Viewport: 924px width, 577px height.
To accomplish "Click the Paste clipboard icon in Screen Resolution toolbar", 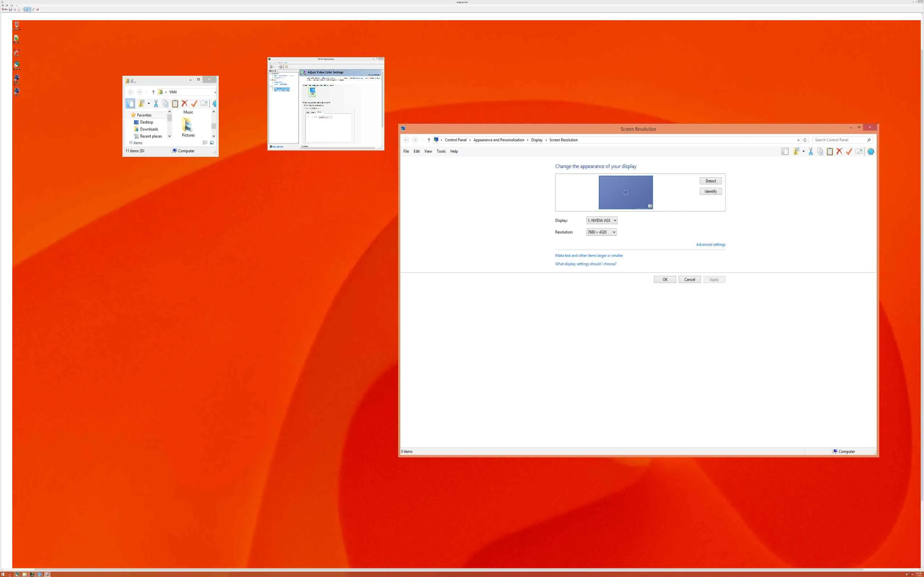I will pyautogui.click(x=830, y=151).
